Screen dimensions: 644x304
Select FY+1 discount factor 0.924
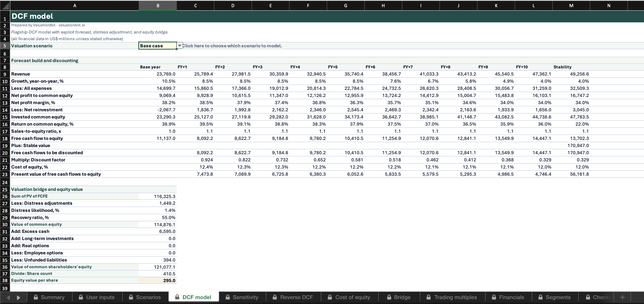(195, 160)
